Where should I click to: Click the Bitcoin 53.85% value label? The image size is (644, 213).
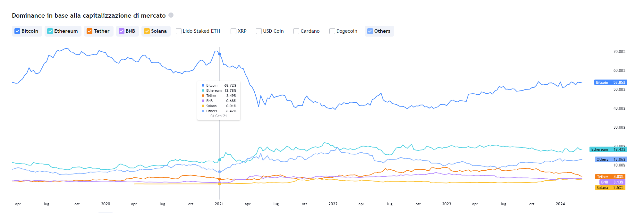click(610, 82)
